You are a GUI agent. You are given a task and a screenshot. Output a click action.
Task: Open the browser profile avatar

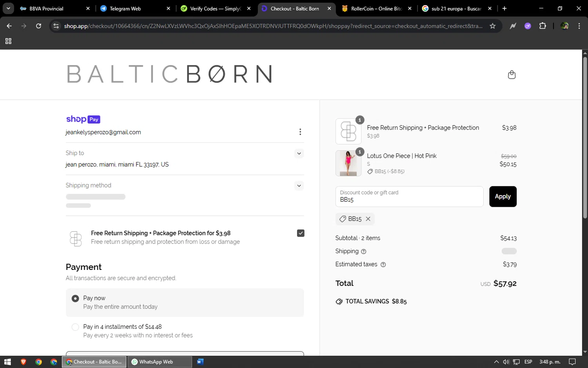click(x=564, y=26)
